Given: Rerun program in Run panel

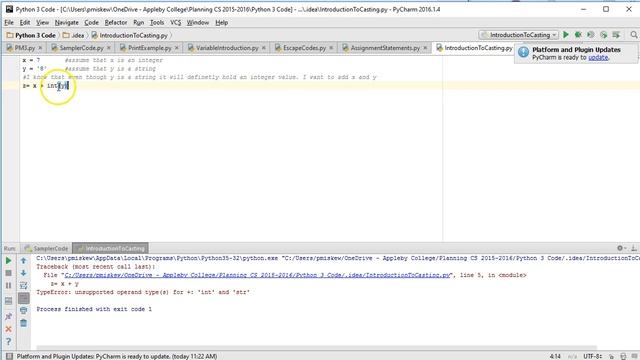Looking at the screenshot, I should point(8,260).
